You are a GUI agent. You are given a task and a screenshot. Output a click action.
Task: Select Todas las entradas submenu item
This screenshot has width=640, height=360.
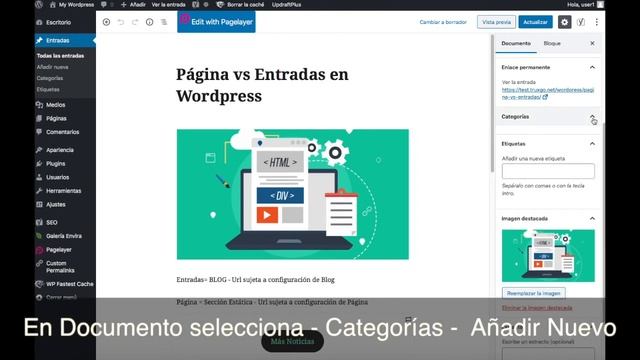pyautogui.click(x=60, y=56)
